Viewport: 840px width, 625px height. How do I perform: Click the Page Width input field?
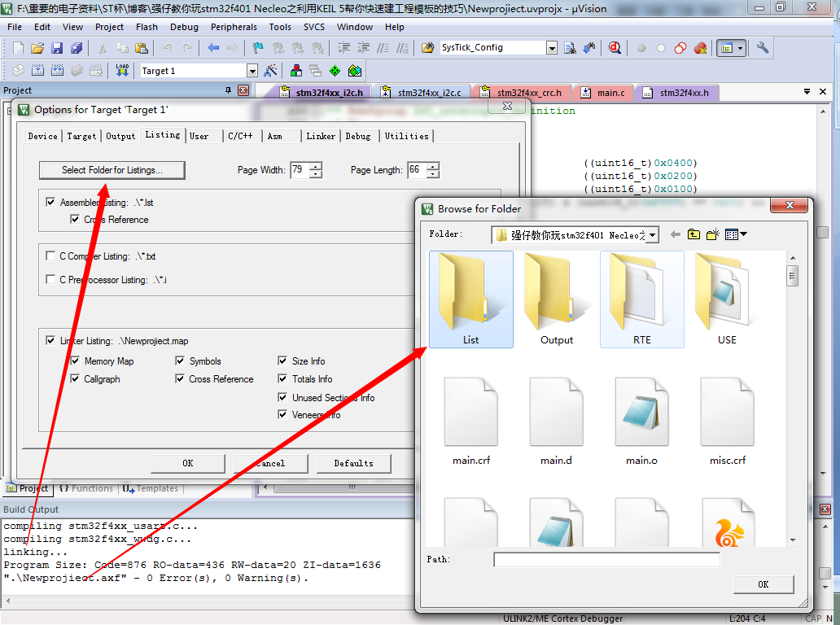tap(300, 170)
